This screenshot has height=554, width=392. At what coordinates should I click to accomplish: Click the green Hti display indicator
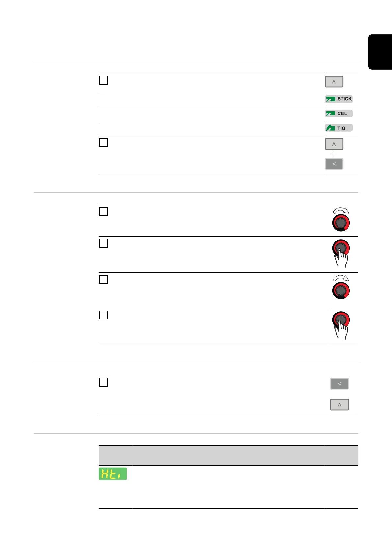pos(113,474)
